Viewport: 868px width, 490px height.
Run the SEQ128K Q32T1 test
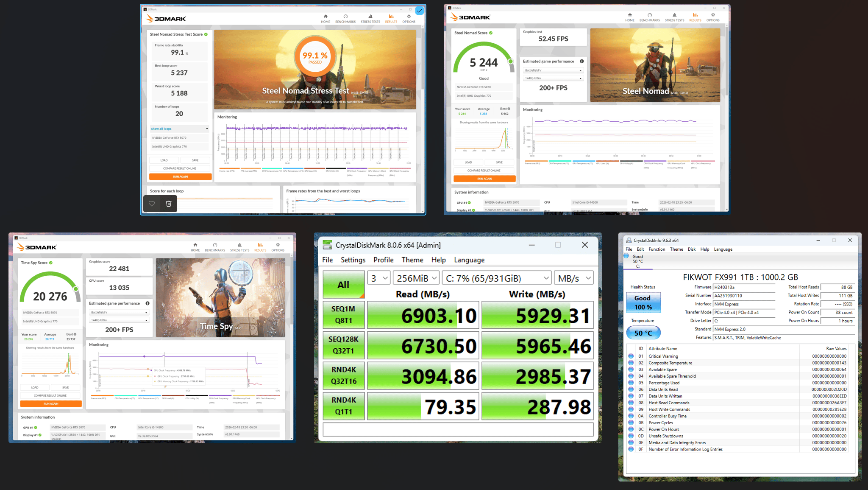tap(344, 345)
